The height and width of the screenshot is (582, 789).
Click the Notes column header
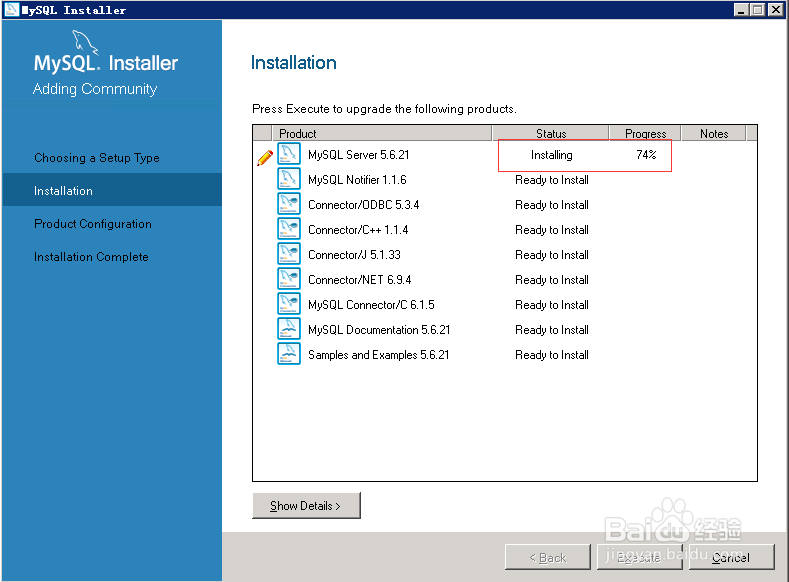pos(714,133)
